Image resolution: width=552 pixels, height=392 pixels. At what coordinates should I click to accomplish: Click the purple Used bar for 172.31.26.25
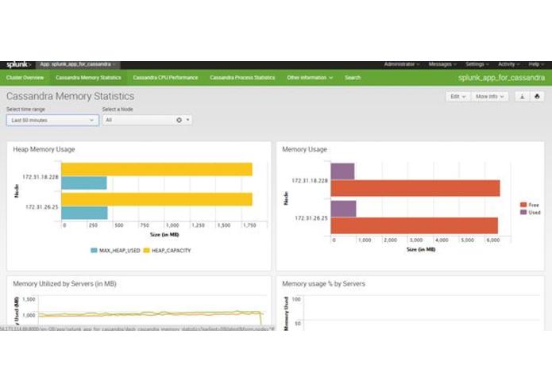click(344, 209)
